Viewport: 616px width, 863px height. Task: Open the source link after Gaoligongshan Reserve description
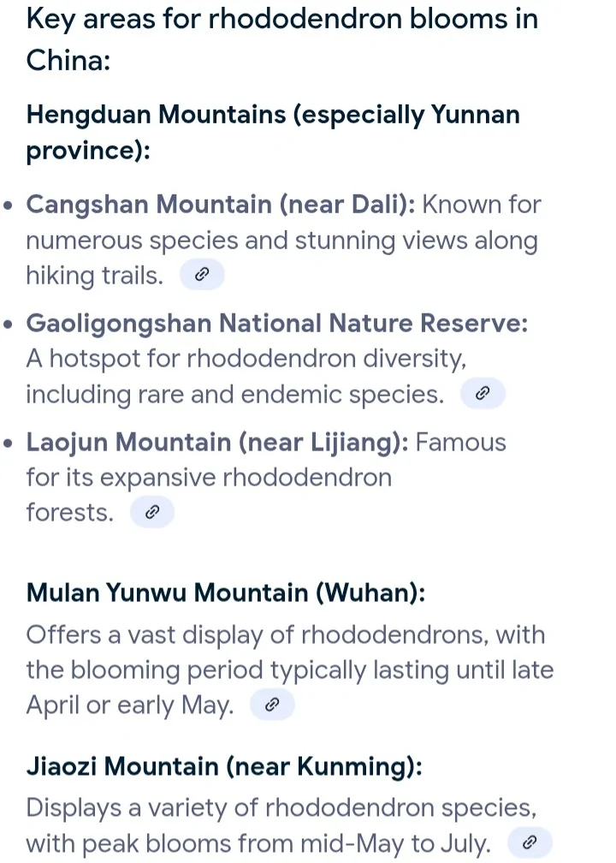pos(483,394)
